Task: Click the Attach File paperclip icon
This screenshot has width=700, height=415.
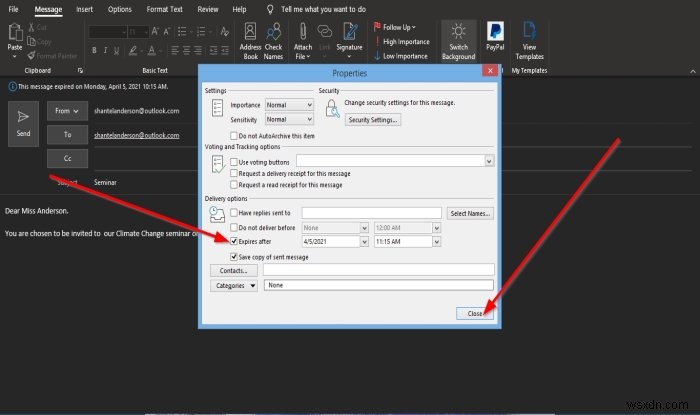Action: click(x=303, y=32)
